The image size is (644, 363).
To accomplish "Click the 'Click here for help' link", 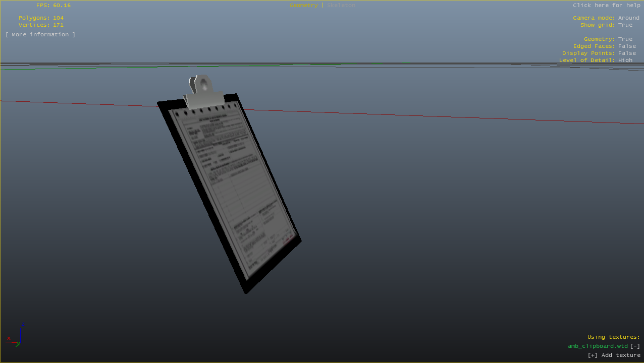I will click(x=606, y=6).
